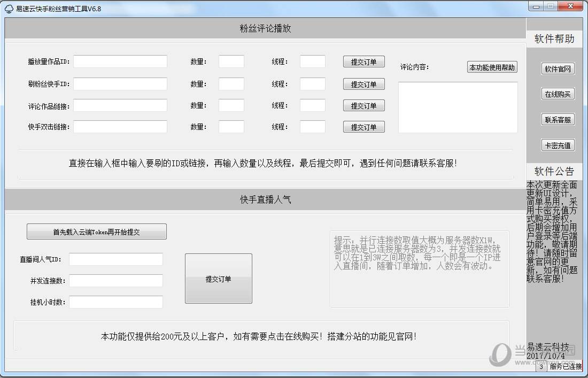Open 卡密充值 recharge option
Screen dimensions: 588x378
coord(558,144)
